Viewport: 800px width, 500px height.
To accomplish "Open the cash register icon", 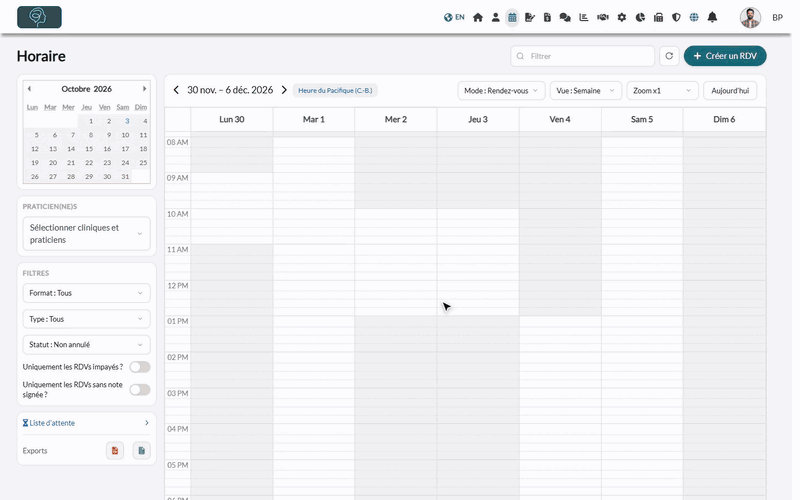I will point(658,17).
